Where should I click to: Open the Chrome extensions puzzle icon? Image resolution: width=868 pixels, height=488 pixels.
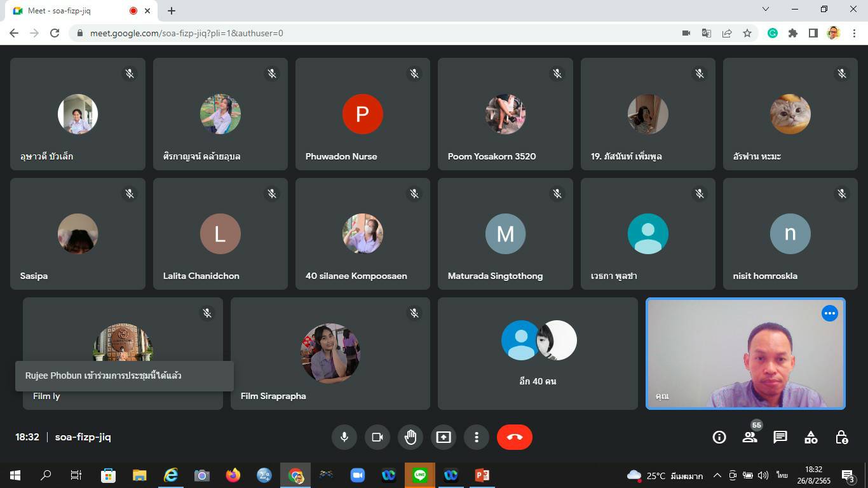792,33
